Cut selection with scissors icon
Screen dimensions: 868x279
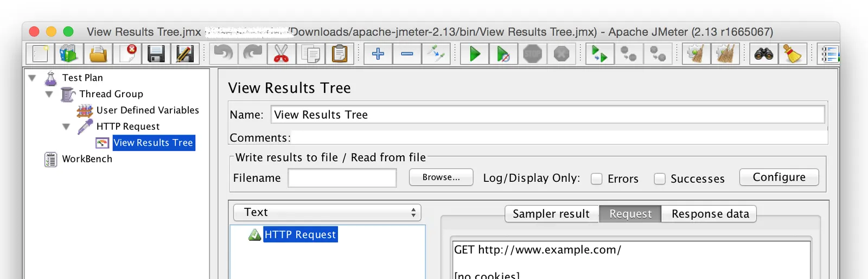tap(281, 54)
